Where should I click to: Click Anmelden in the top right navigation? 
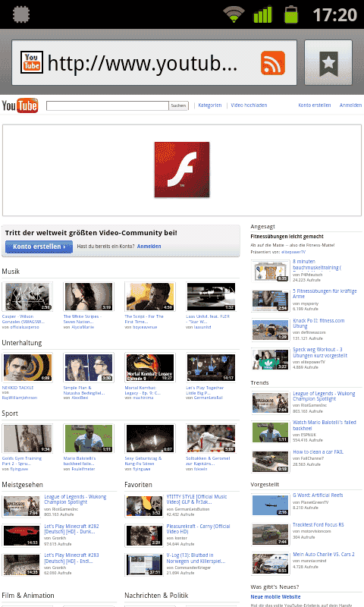pos(350,105)
